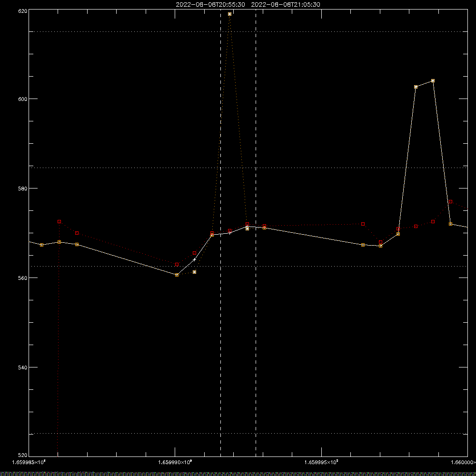
Task: Click the x-axis label 1.659985×10⁹
Action: coord(29,462)
